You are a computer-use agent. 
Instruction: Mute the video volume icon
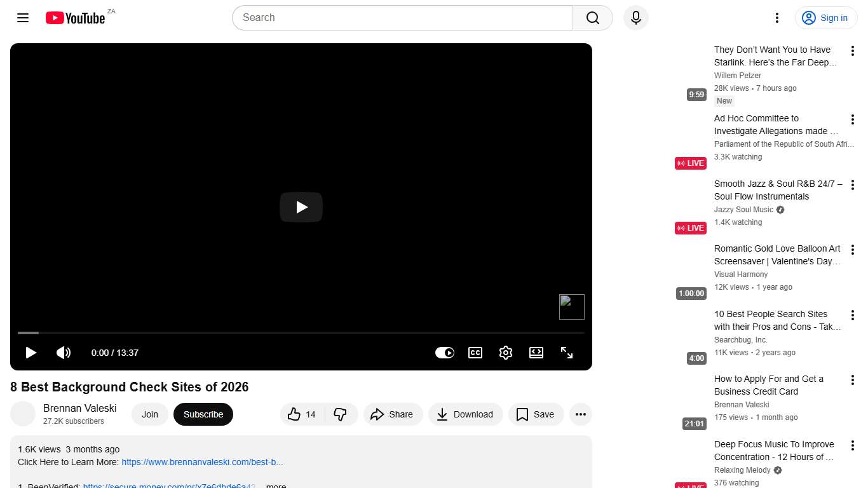coord(64,353)
